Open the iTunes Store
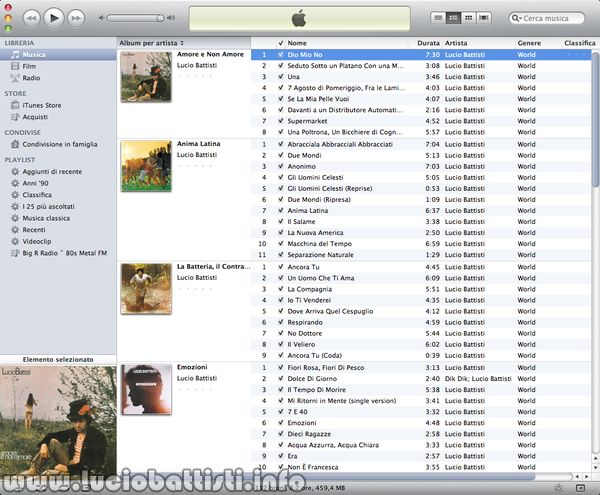Screen dimensions: 600x495 click(58, 105)
